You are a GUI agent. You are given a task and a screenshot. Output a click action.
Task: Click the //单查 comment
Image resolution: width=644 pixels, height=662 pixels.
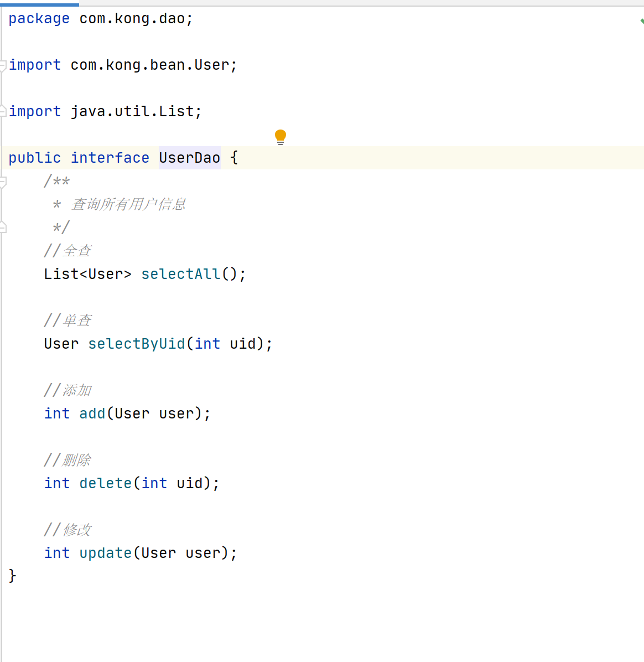[x=67, y=320]
